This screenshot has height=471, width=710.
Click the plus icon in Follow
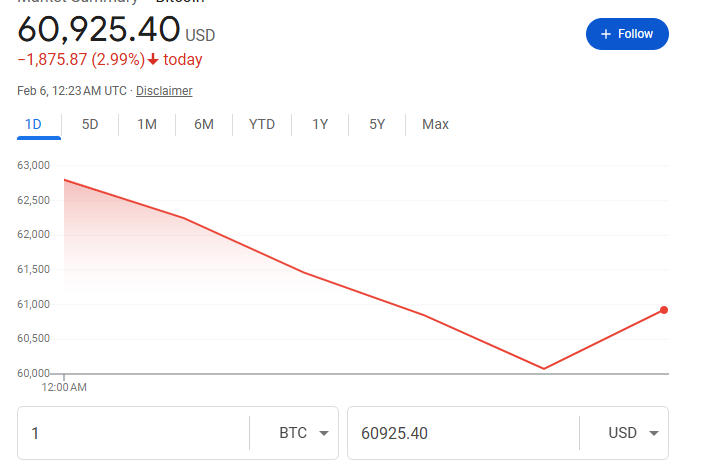605,34
